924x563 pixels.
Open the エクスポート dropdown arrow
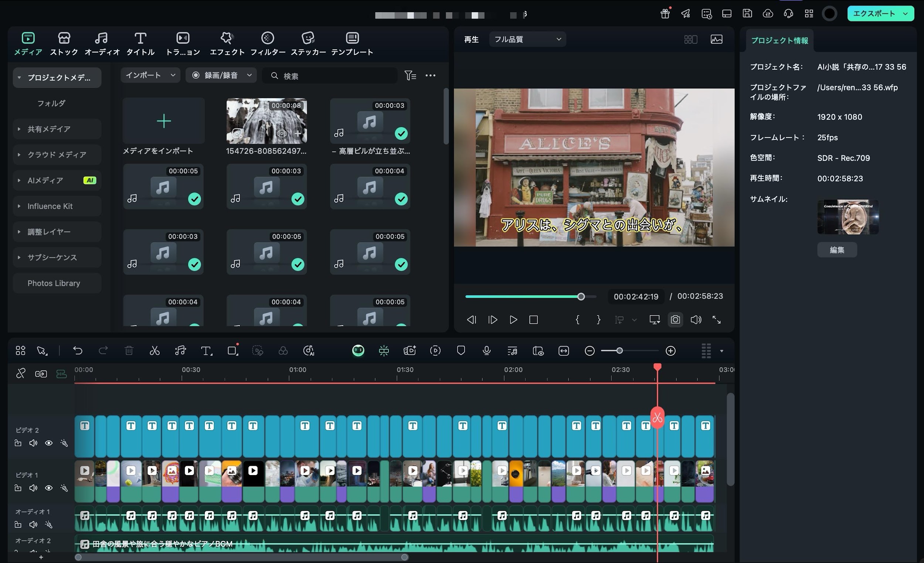[906, 14]
